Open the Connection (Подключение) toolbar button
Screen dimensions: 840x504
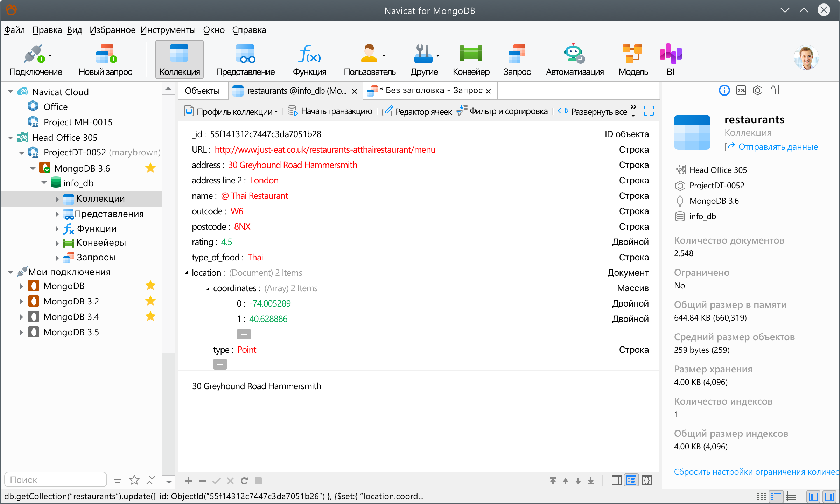click(x=36, y=60)
